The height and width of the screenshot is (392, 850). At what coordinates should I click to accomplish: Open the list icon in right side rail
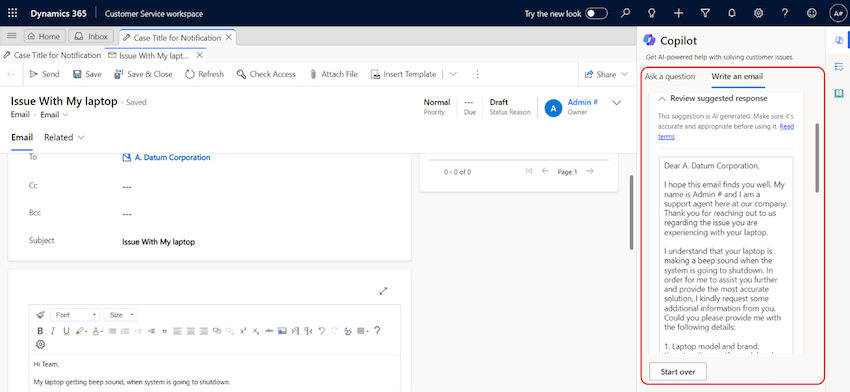tap(839, 67)
